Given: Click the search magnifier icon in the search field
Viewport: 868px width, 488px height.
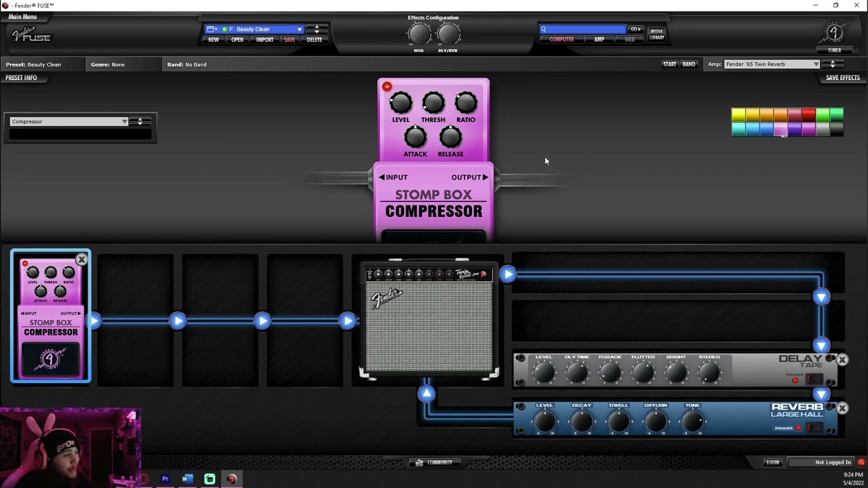Looking at the screenshot, I should [x=543, y=29].
